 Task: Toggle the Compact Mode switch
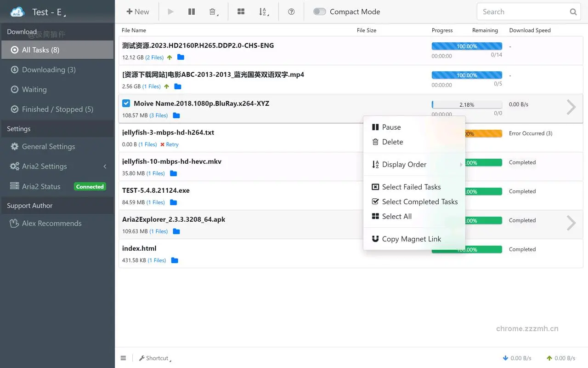(x=320, y=12)
